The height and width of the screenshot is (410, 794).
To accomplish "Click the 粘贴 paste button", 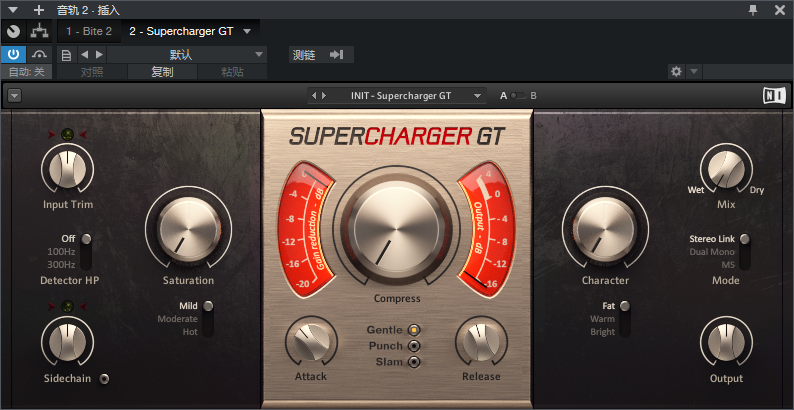I will coord(232,72).
